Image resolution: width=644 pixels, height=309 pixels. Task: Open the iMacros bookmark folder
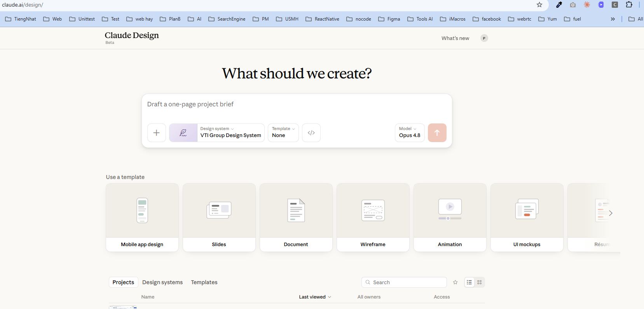coord(453,19)
